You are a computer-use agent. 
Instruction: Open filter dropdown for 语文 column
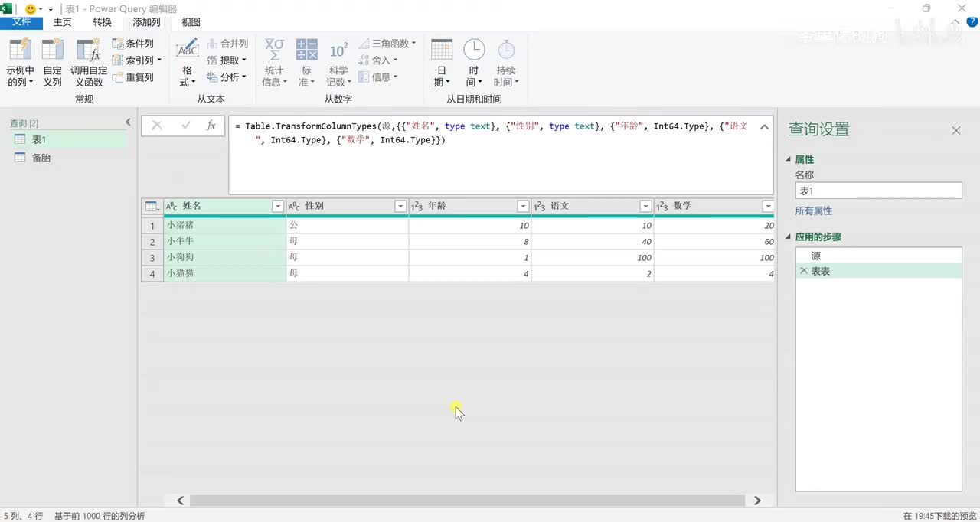click(x=645, y=207)
